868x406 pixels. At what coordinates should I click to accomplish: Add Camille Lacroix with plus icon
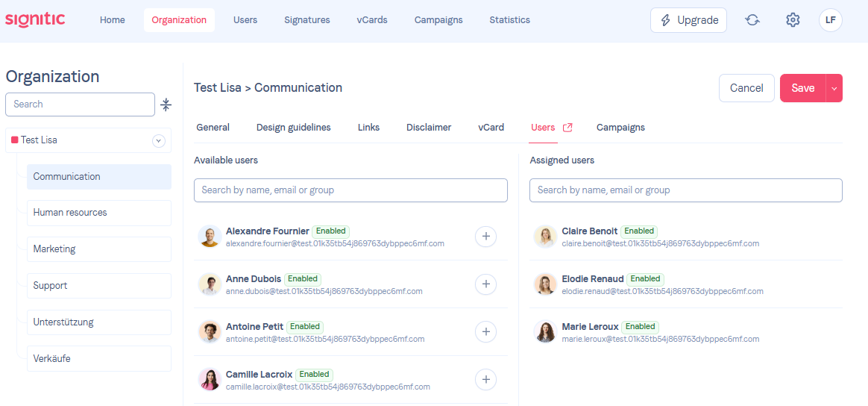coord(486,379)
